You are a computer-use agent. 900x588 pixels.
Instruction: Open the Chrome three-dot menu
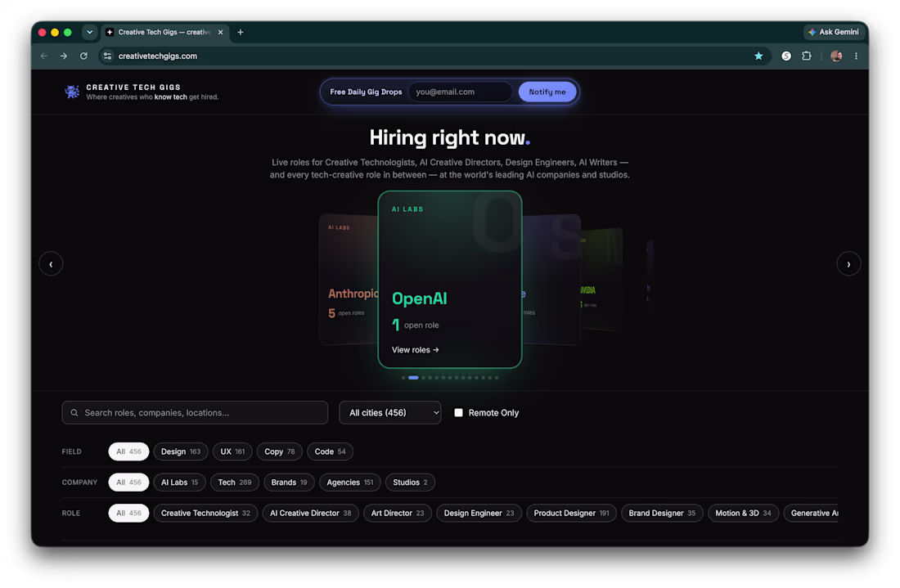[856, 56]
